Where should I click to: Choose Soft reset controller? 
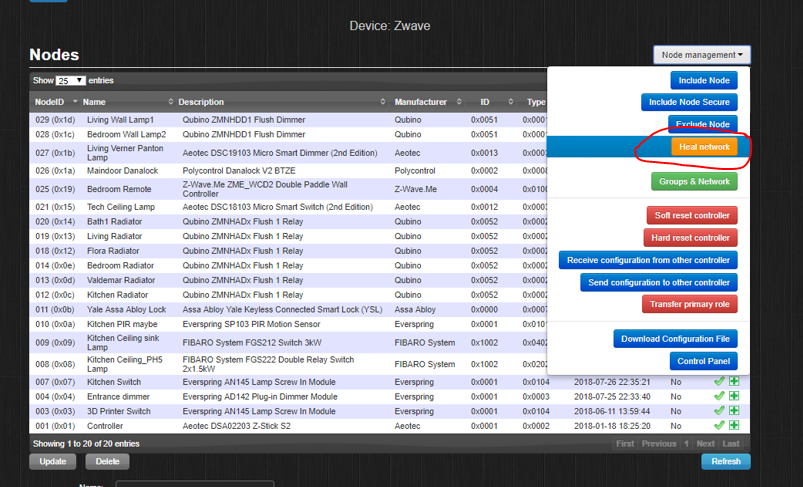(691, 215)
